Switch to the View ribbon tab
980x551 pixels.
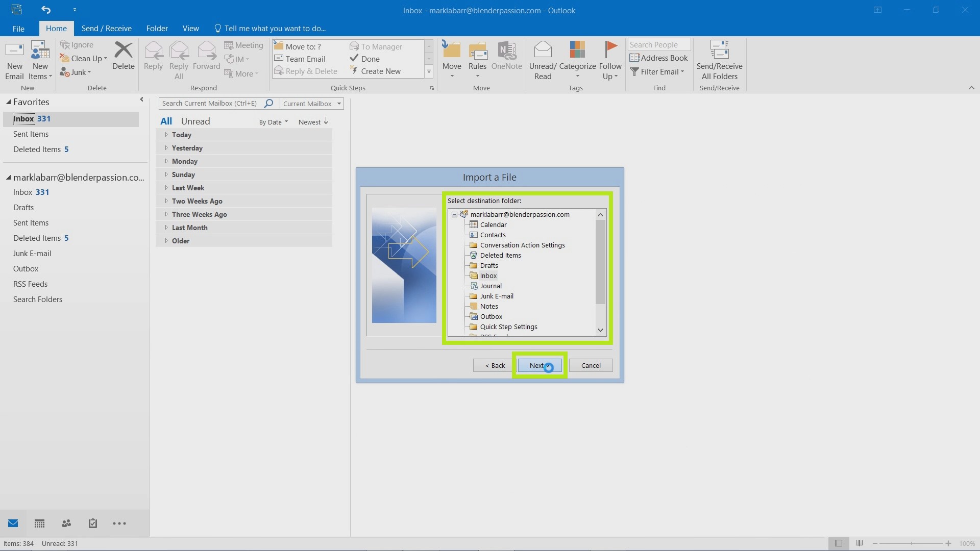190,28
